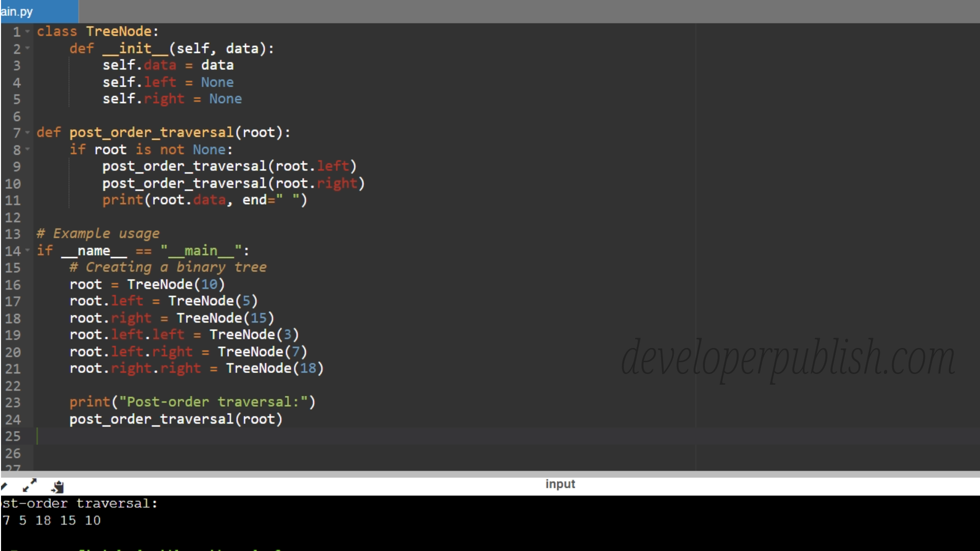Collapse the TreeNode class fold arrow

(28, 32)
